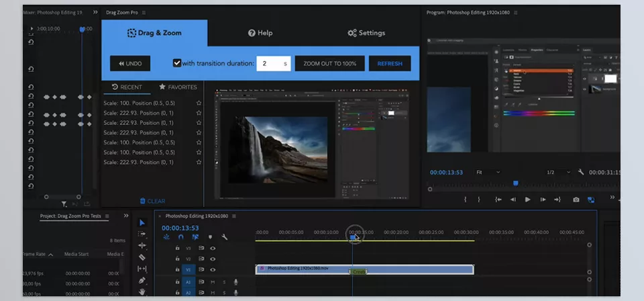Show the RECENT list tab
Screen dimensions: 644x301
pyautogui.click(x=127, y=87)
